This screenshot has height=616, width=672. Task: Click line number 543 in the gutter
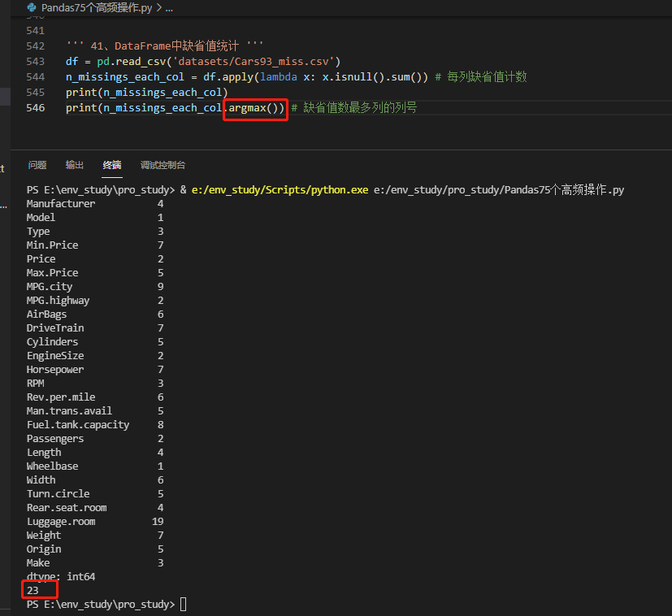(x=35, y=62)
